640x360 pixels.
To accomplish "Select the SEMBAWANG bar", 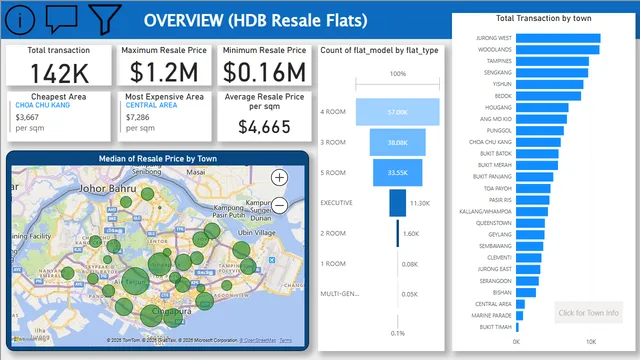I will click(x=529, y=246).
